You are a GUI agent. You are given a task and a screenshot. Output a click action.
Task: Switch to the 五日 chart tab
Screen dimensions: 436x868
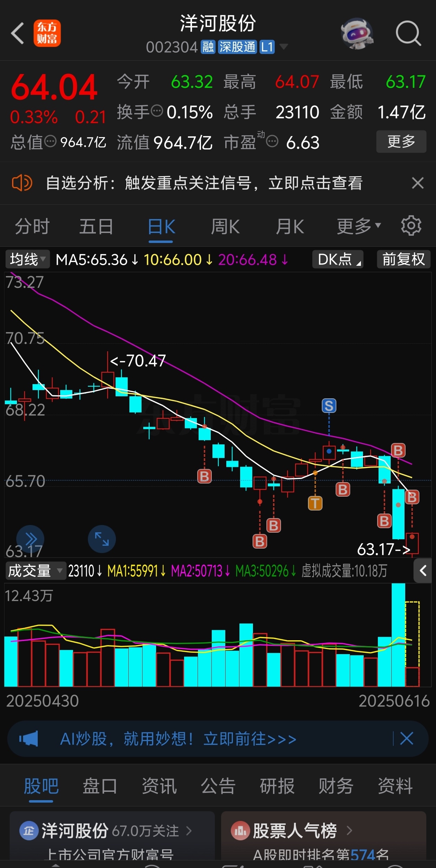pyautogui.click(x=96, y=227)
